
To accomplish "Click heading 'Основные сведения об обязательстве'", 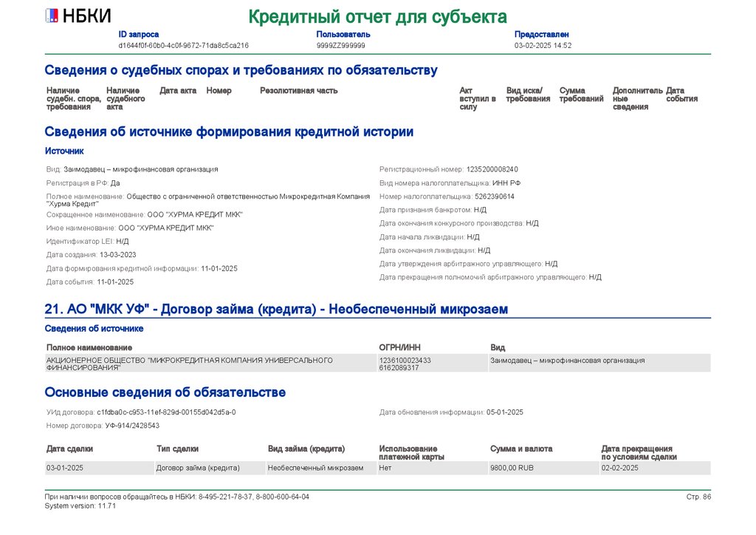I will coord(165,392).
